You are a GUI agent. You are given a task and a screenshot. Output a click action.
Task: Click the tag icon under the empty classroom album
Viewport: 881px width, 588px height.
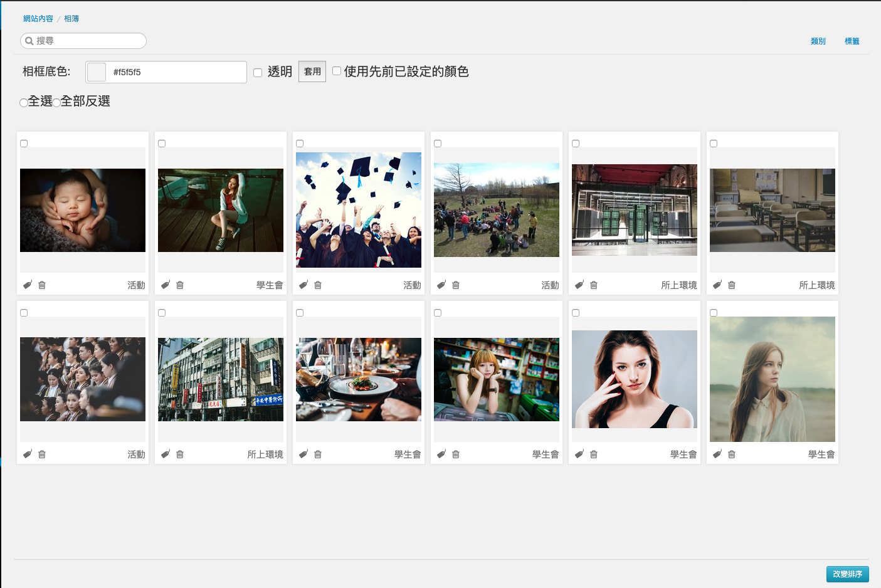(x=717, y=285)
